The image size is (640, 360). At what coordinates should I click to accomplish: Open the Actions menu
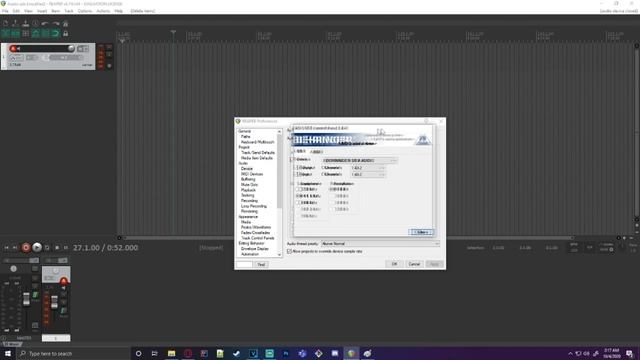pos(103,11)
